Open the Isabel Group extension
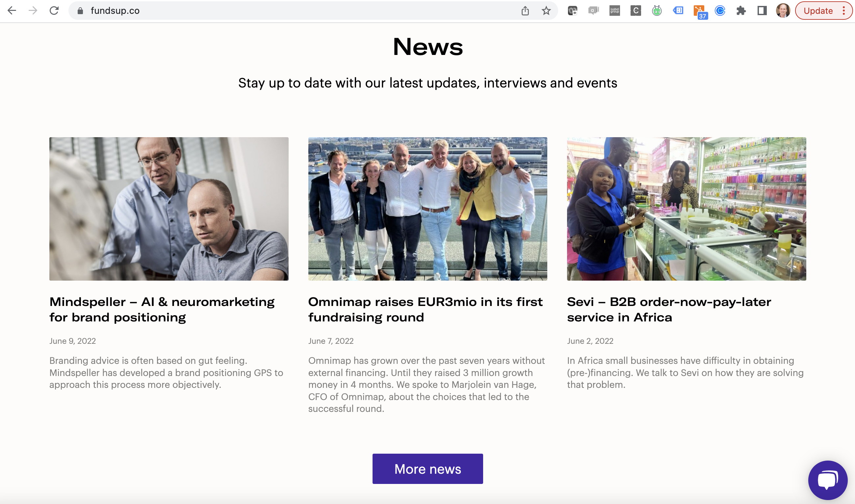This screenshot has width=855, height=504. pos(614,11)
